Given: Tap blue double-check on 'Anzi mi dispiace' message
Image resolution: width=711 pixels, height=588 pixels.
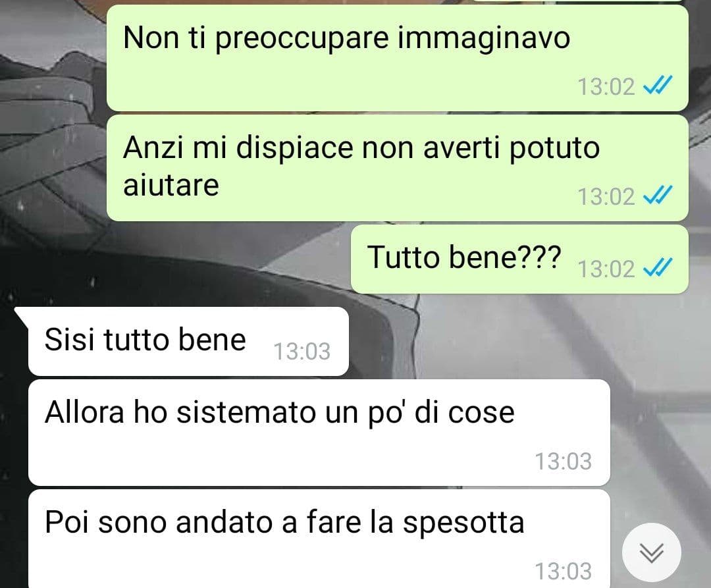Looking at the screenshot, I should [x=658, y=196].
